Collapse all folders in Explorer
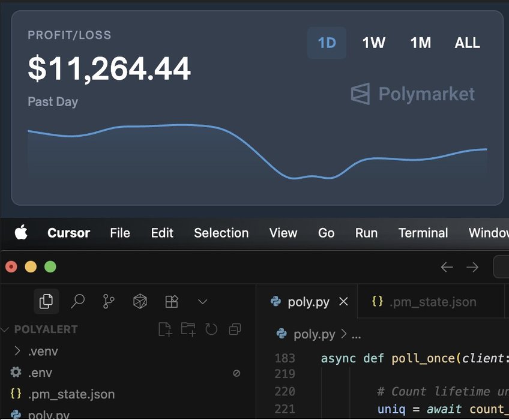 [x=235, y=329]
